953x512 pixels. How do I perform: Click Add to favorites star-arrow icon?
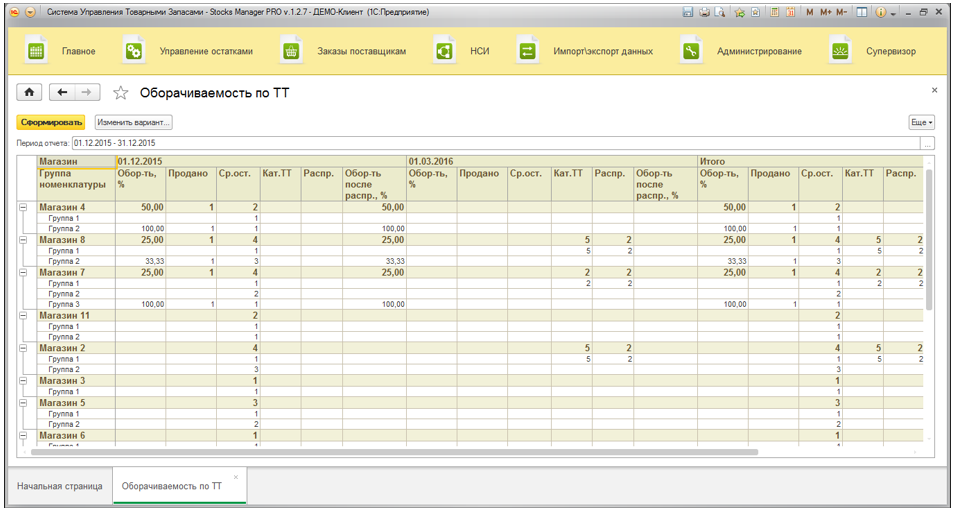(x=740, y=12)
